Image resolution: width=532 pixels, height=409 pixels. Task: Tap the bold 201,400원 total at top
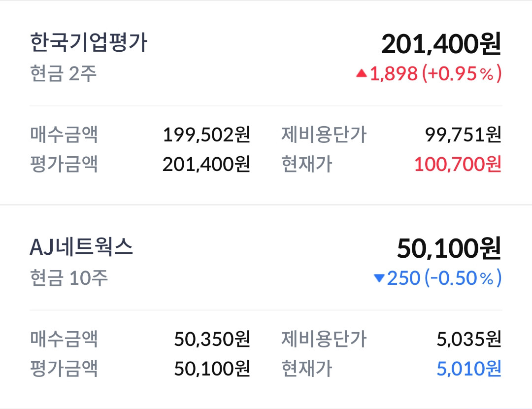click(x=441, y=44)
